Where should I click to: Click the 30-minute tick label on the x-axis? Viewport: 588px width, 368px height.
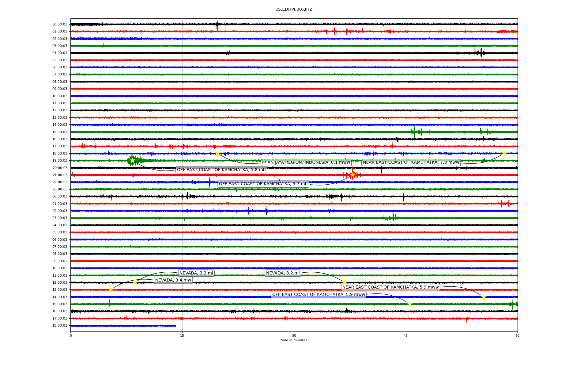pos(294,335)
